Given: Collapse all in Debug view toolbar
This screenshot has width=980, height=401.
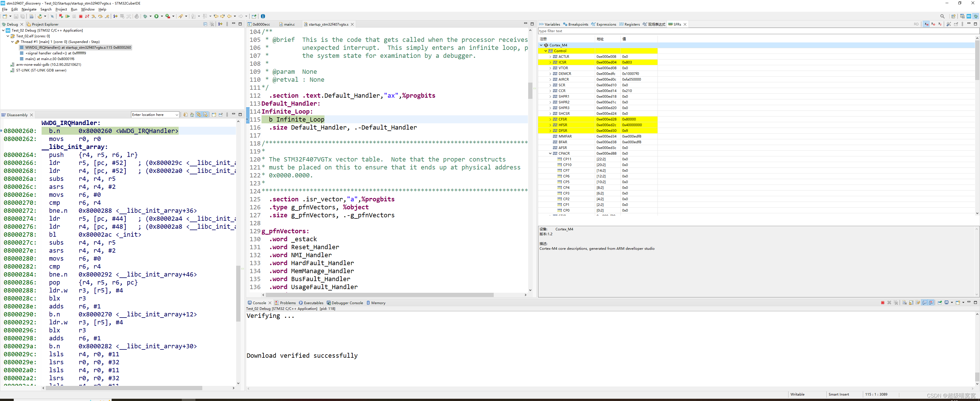Looking at the screenshot, I should (205, 24).
